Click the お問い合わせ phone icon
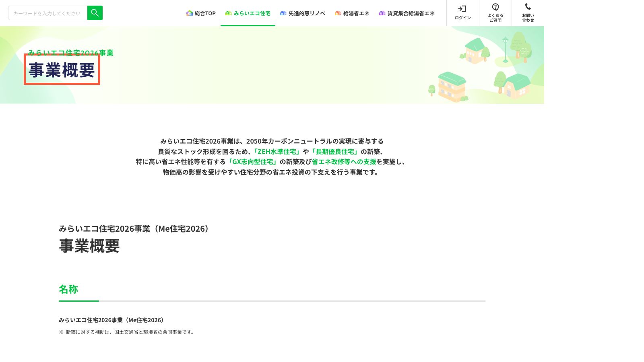This screenshot has height=362, width=644. (x=528, y=7)
